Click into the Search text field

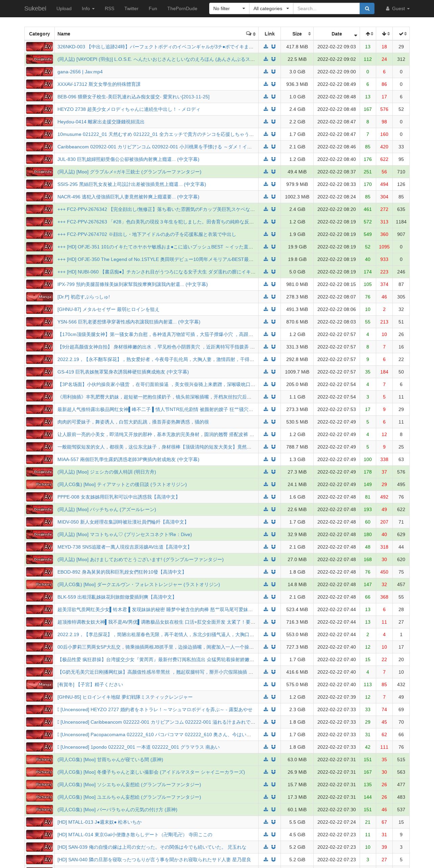coord(326,8)
